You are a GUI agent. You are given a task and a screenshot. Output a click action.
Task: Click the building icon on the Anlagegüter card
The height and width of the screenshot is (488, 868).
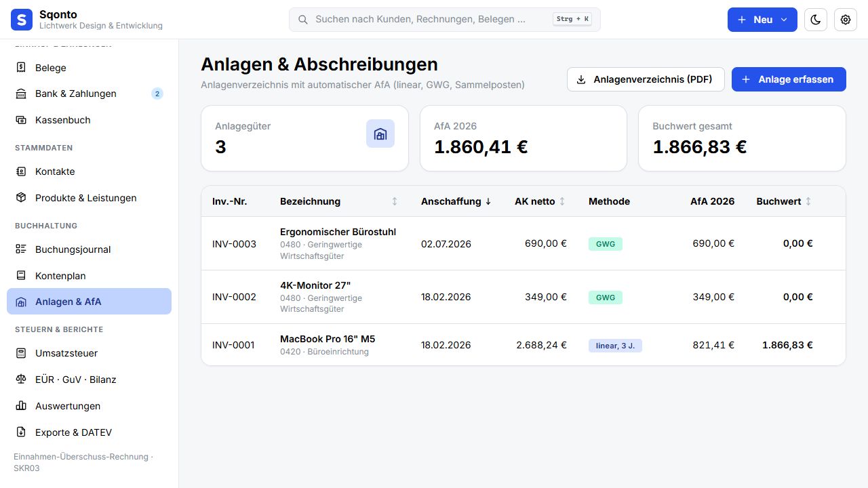[x=380, y=134]
